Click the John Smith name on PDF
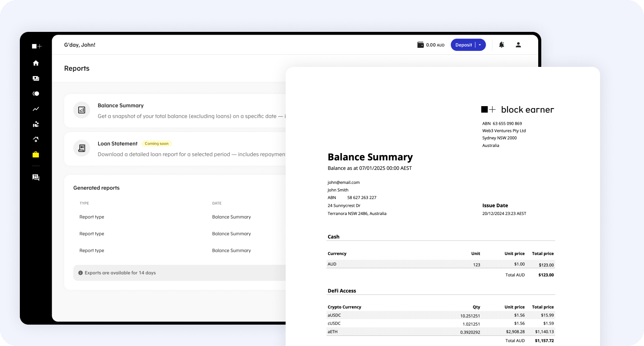Image resolution: width=644 pixels, height=346 pixels. click(x=338, y=190)
